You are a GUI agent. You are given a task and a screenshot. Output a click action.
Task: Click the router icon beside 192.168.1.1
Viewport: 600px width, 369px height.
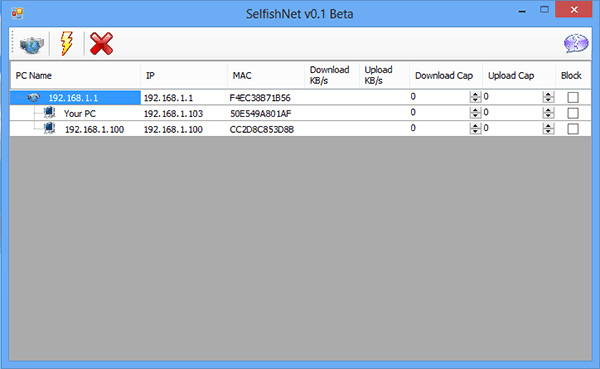[34, 98]
